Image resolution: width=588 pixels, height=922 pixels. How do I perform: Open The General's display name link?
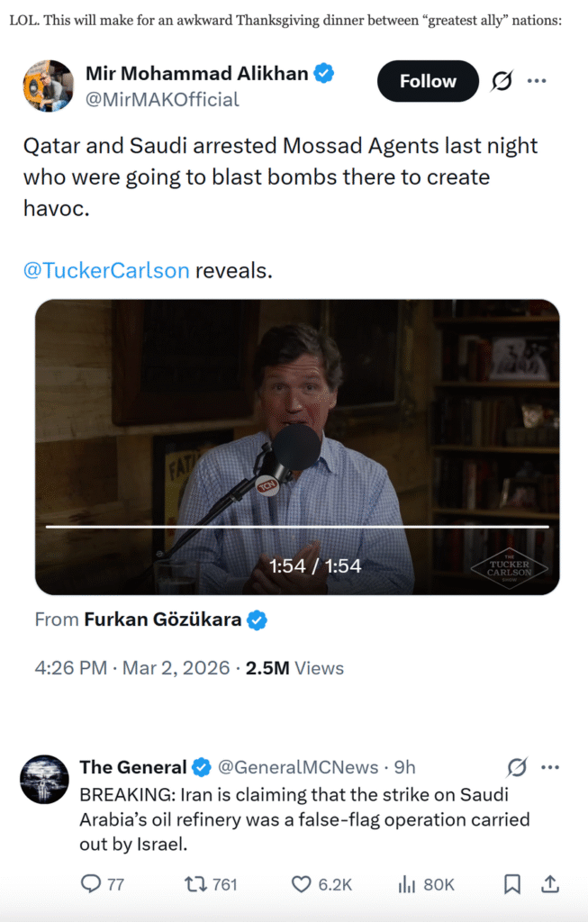[x=133, y=767]
